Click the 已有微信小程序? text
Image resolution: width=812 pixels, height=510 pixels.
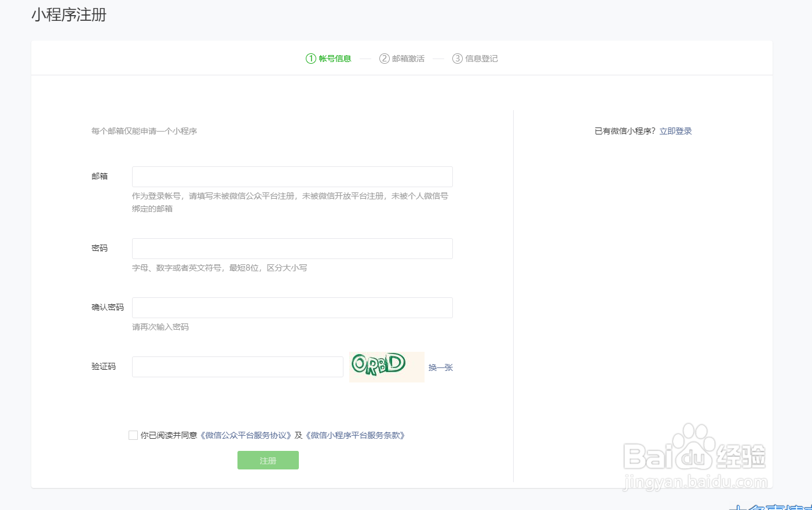(625, 131)
